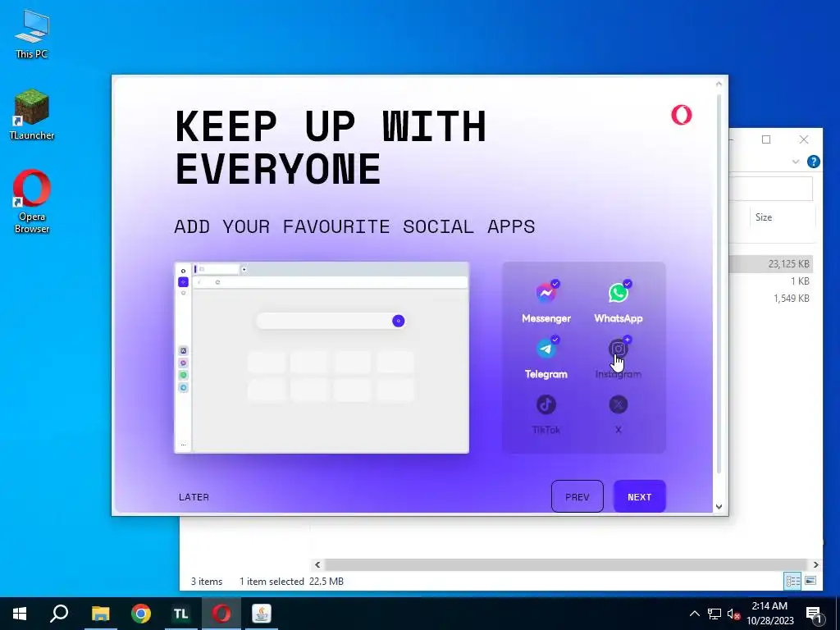Click the File Explorer horizontal scrollbar thumb

[x=565, y=564]
